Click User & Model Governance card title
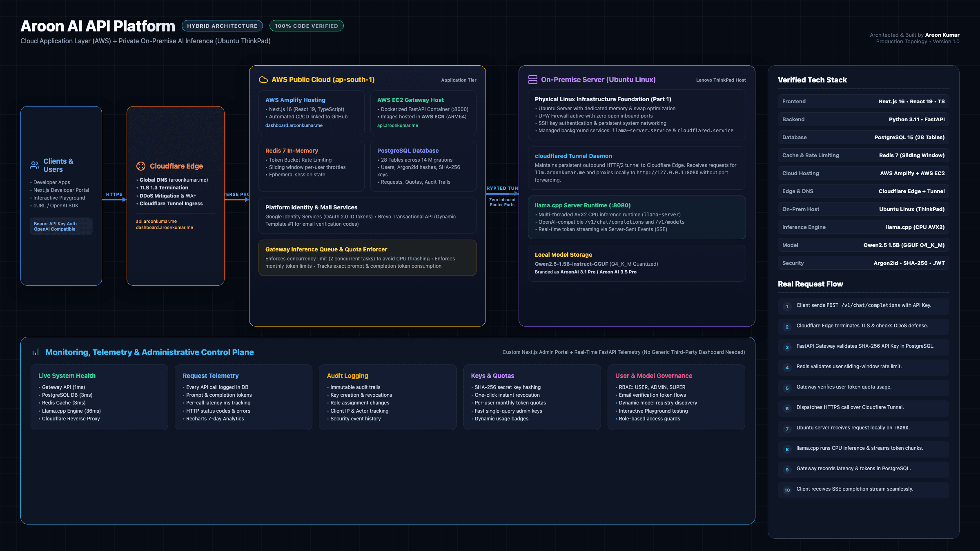The height and width of the screenshot is (551, 980). [654, 375]
